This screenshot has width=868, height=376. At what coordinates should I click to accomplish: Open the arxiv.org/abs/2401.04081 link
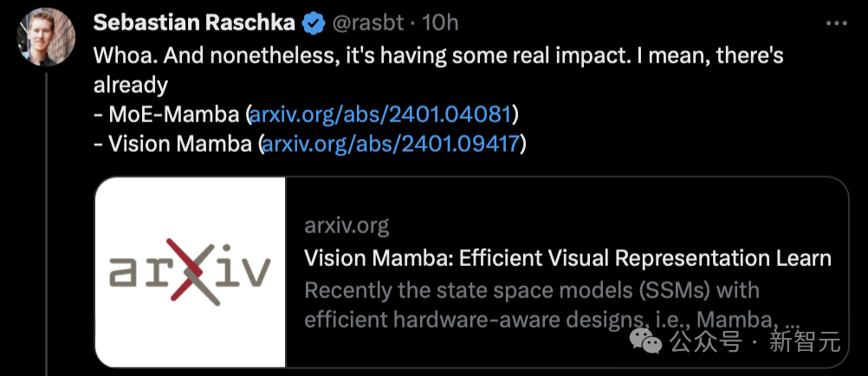click(x=380, y=114)
